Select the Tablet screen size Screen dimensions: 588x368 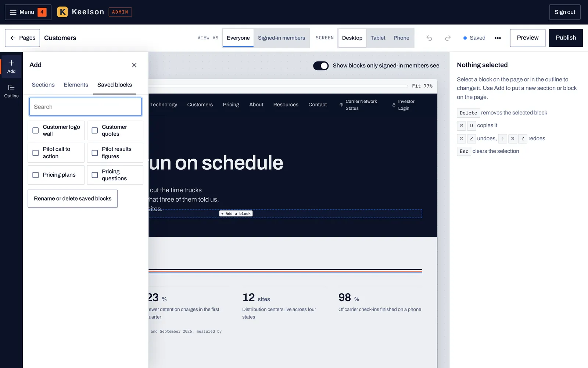coord(378,38)
